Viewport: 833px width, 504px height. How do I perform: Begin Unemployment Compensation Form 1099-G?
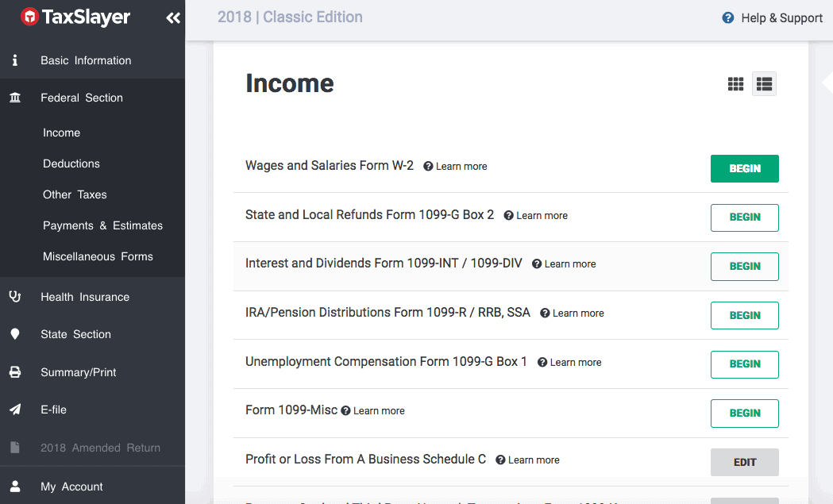(x=744, y=364)
